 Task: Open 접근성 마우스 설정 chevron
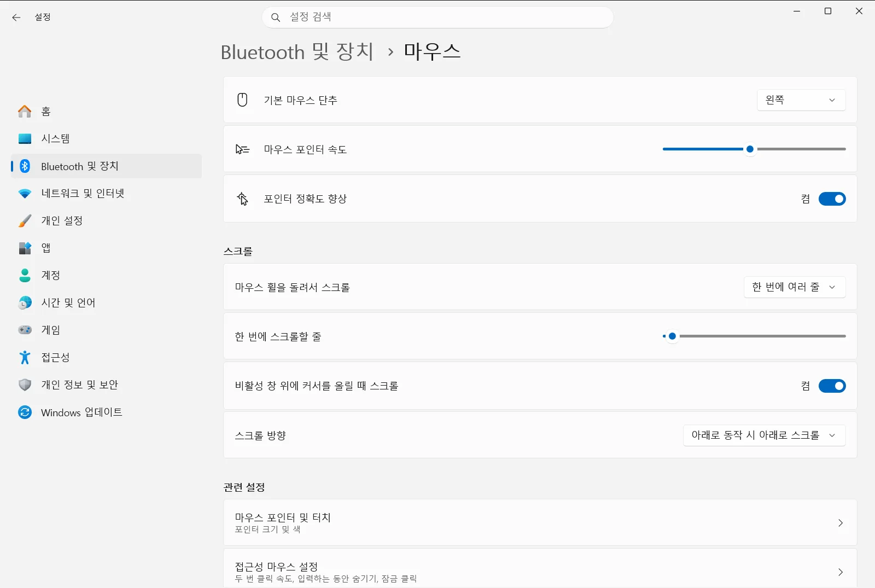pos(841,572)
